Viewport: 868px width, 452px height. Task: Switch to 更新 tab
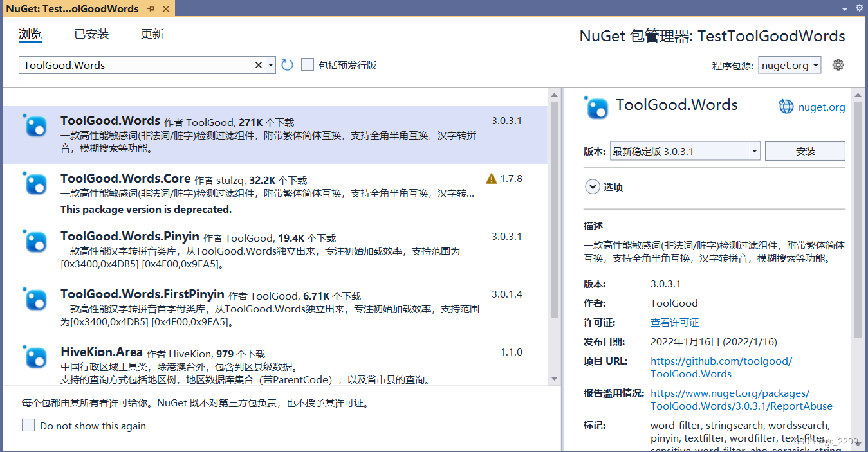click(x=152, y=34)
